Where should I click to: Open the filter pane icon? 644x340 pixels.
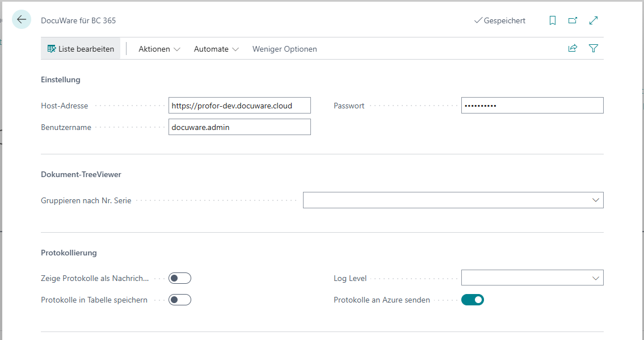tap(594, 48)
